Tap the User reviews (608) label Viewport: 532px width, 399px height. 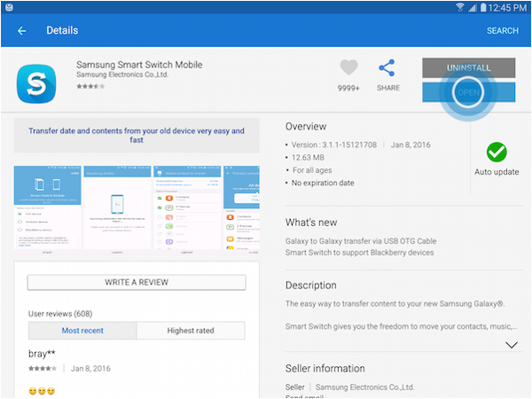60,314
